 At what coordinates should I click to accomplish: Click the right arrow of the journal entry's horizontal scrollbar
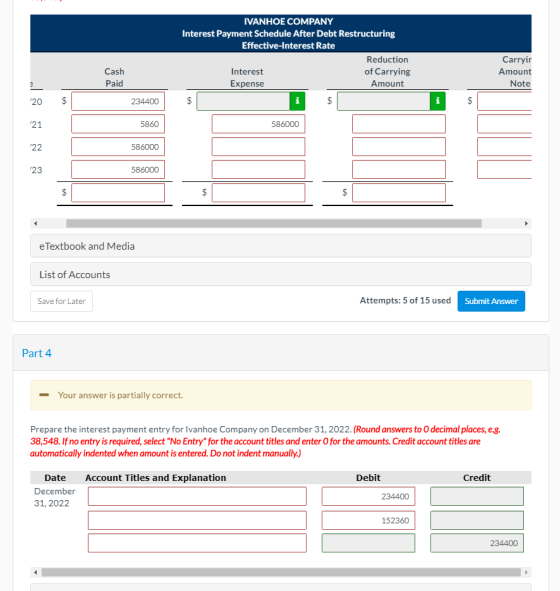pyautogui.click(x=526, y=572)
